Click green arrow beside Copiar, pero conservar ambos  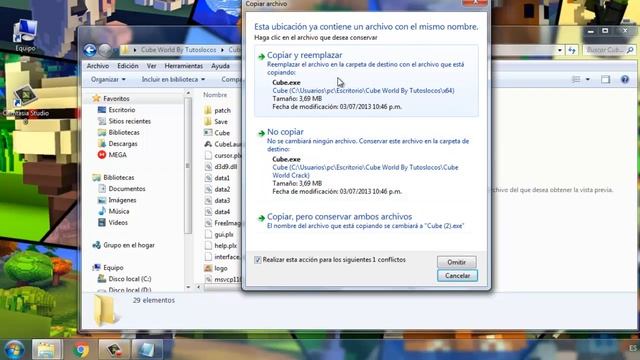[261, 218]
